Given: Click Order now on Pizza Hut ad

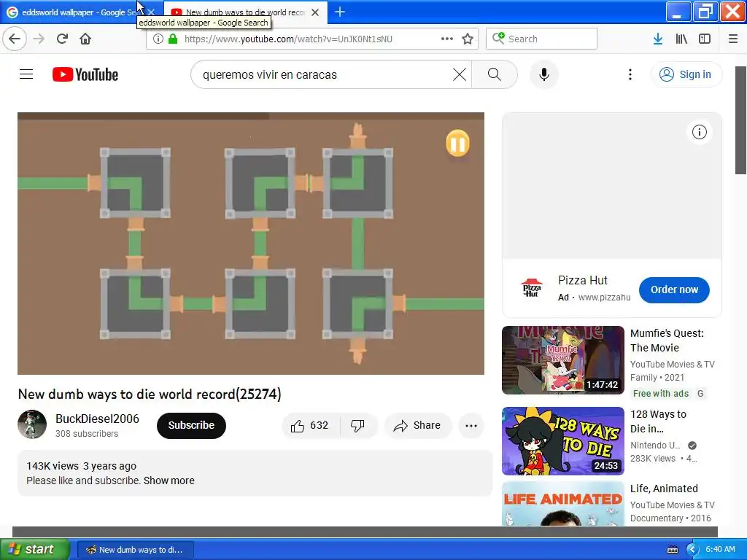Looking at the screenshot, I should pos(674,289).
